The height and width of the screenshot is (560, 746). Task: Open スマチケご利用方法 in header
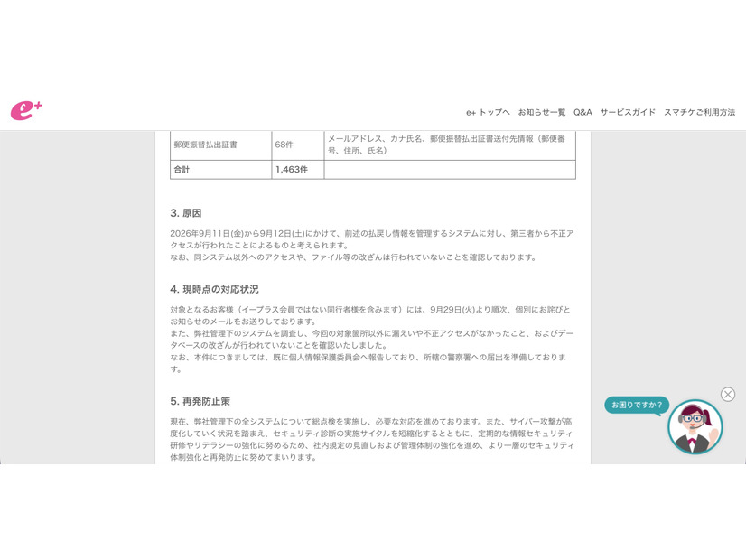[699, 112]
